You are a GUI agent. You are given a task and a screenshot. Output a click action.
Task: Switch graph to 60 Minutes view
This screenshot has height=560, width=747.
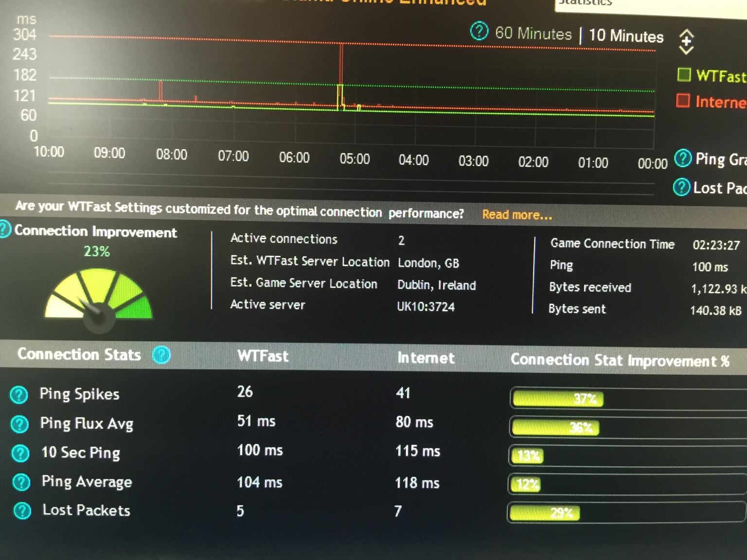point(533,34)
